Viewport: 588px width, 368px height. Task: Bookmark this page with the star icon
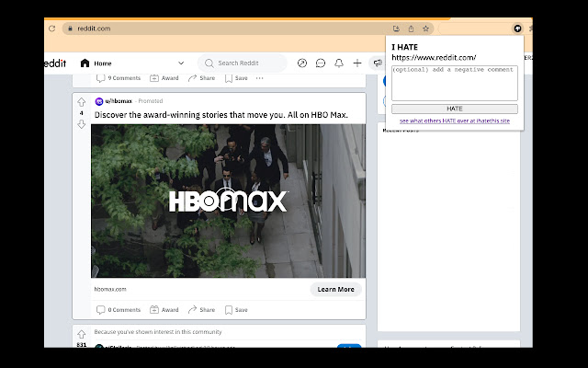click(x=425, y=29)
